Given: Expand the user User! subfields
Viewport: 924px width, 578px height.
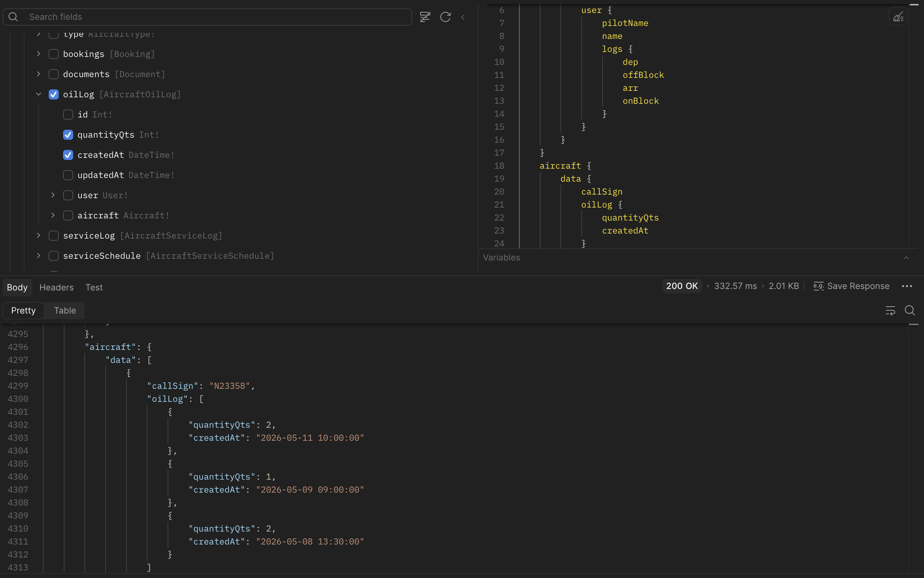Looking at the screenshot, I should point(53,195).
